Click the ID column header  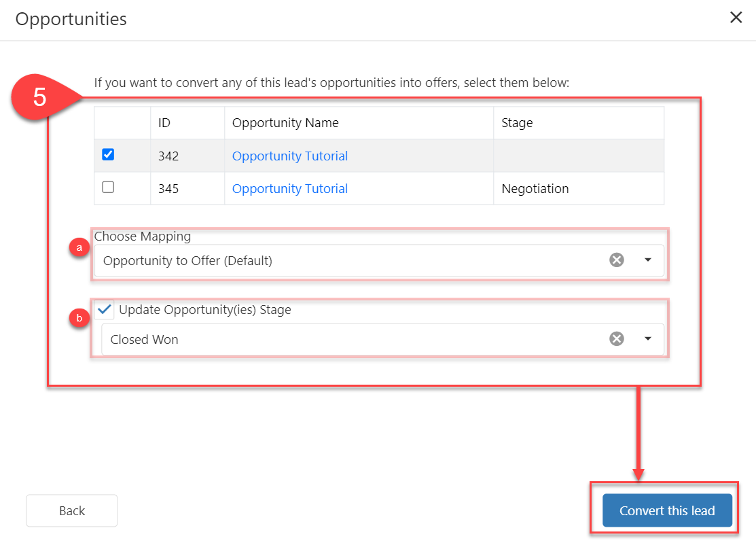(164, 123)
